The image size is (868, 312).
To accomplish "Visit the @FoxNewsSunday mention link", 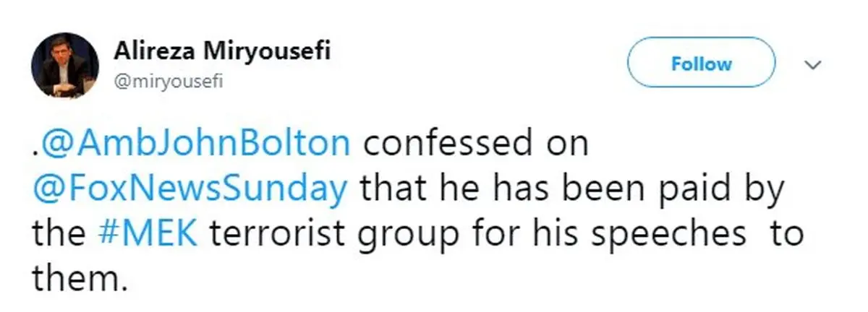I will point(190,190).
